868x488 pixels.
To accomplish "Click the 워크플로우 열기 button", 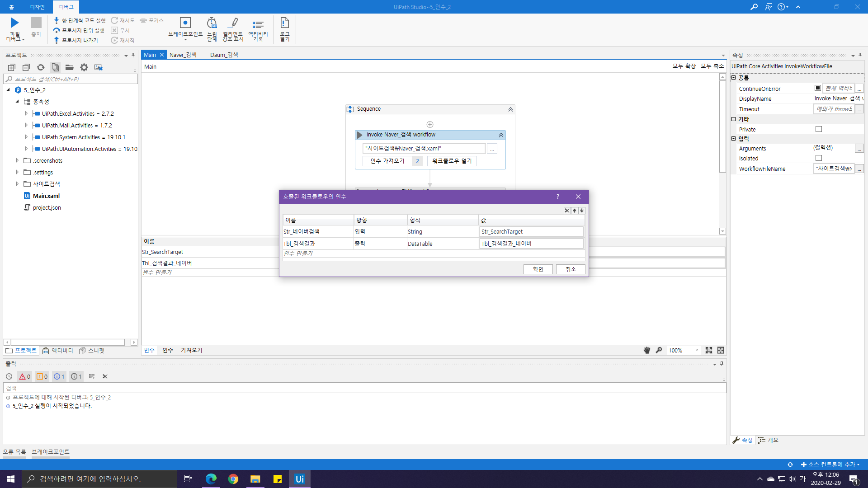I will [452, 161].
